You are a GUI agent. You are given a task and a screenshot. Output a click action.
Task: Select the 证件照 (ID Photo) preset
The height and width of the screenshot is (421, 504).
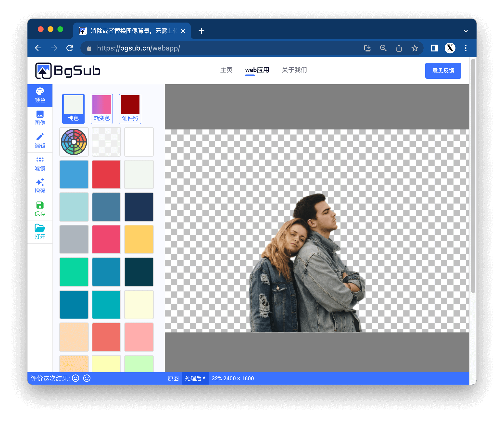130,108
